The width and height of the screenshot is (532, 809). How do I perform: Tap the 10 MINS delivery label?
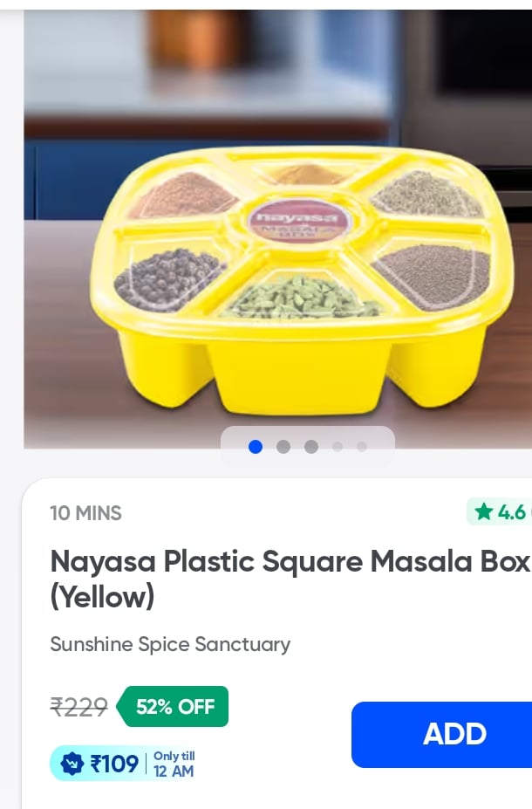click(85, 513)
